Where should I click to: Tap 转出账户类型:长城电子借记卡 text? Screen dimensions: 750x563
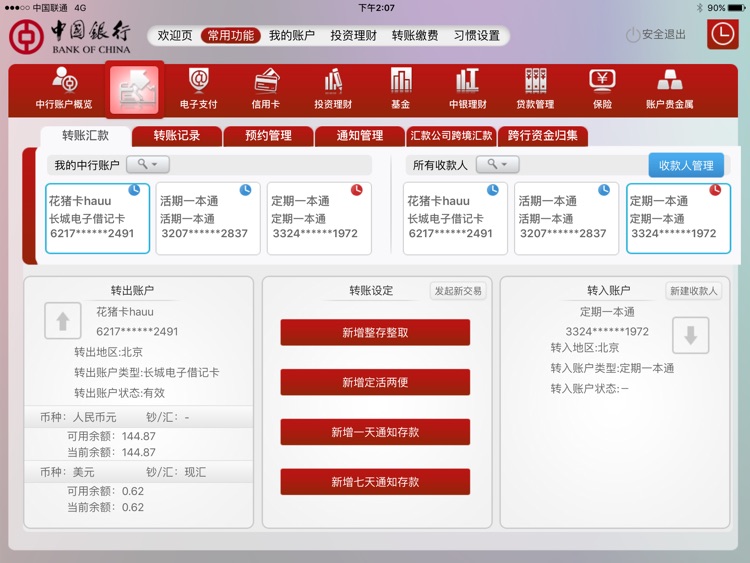pos(146,373)
